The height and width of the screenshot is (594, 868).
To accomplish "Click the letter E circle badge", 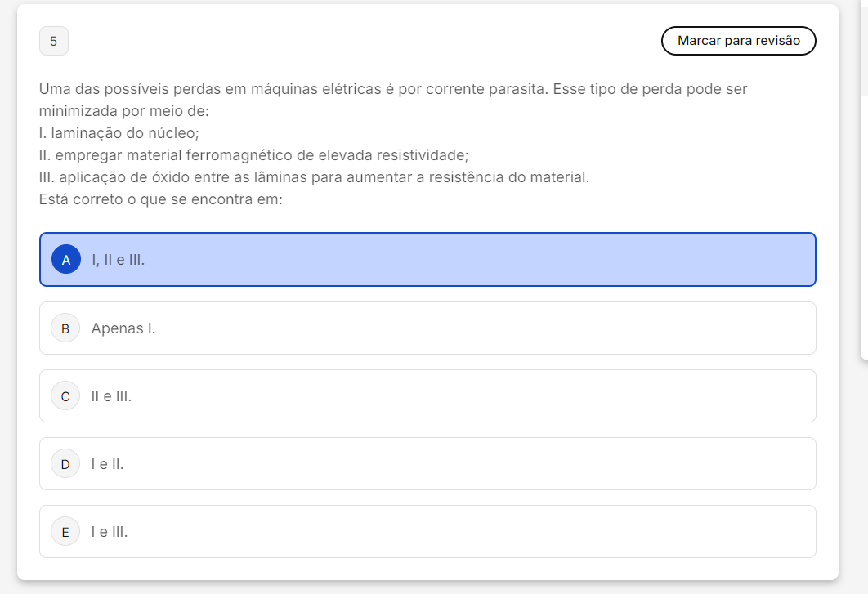I will point(65,532).
